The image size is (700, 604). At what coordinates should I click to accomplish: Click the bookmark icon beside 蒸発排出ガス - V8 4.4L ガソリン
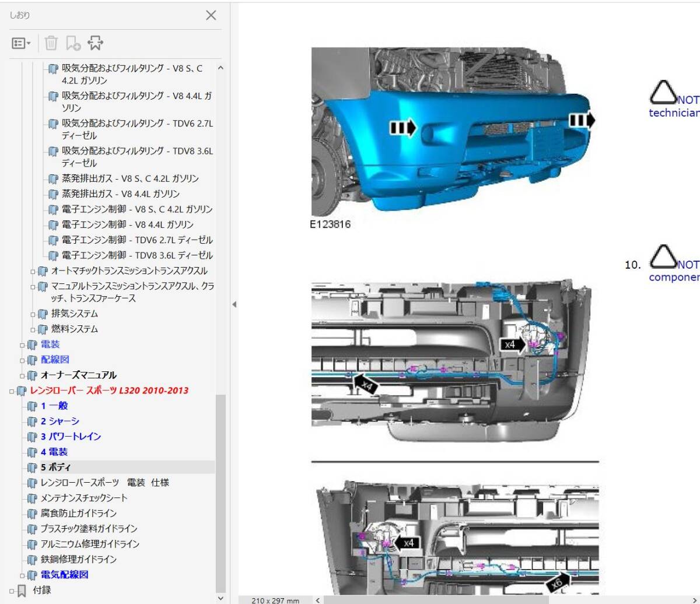(x=54, y=194)
